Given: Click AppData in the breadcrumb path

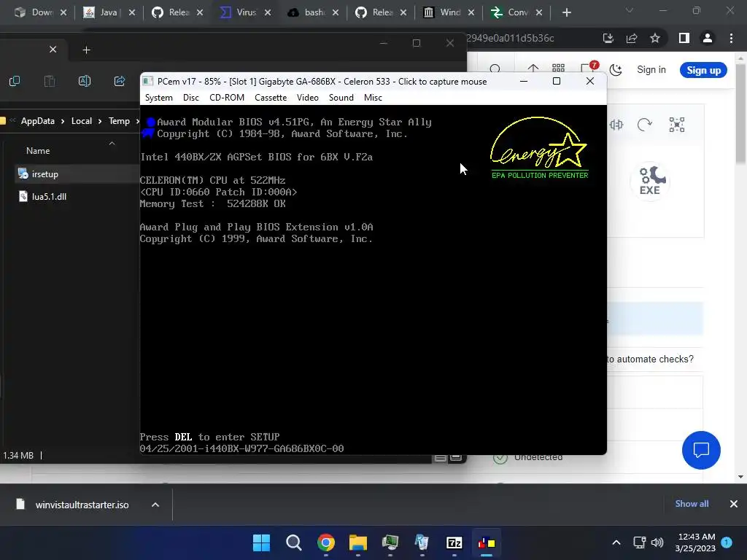Looking at the screenshot, I should tap(38, 121).
